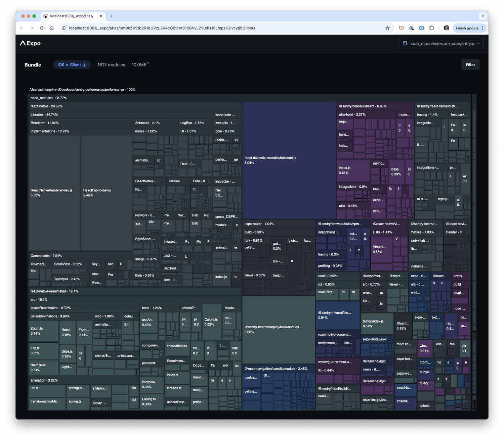This screenshot has height=440, width=504.
Task: Open @sentry/core/build/esm - 6.63% group
Action: 375,106
